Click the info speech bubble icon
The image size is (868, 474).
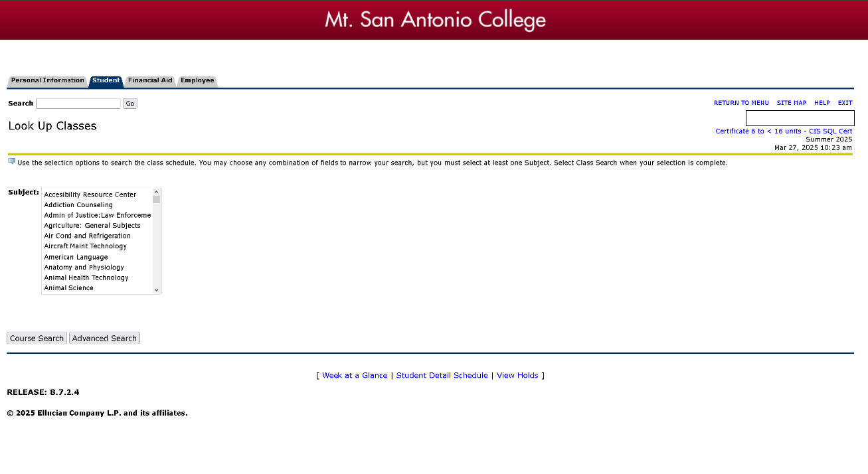tap(11, 161)
